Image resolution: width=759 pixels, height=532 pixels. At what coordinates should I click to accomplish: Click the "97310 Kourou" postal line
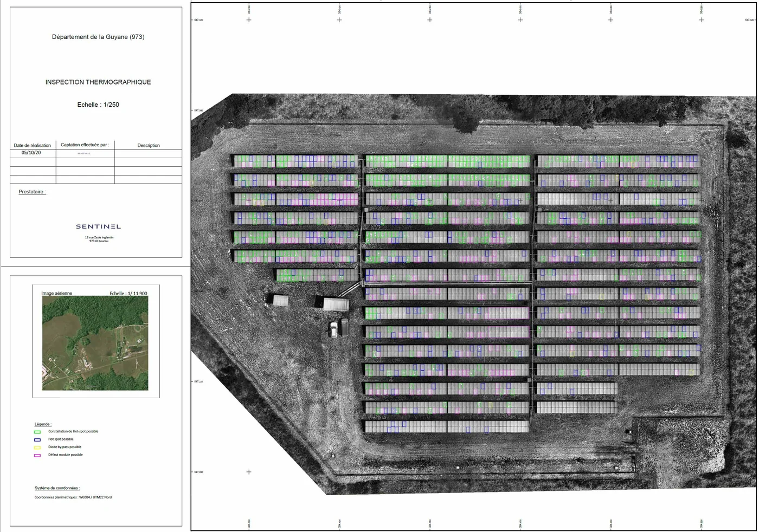[x=99, y=241]
